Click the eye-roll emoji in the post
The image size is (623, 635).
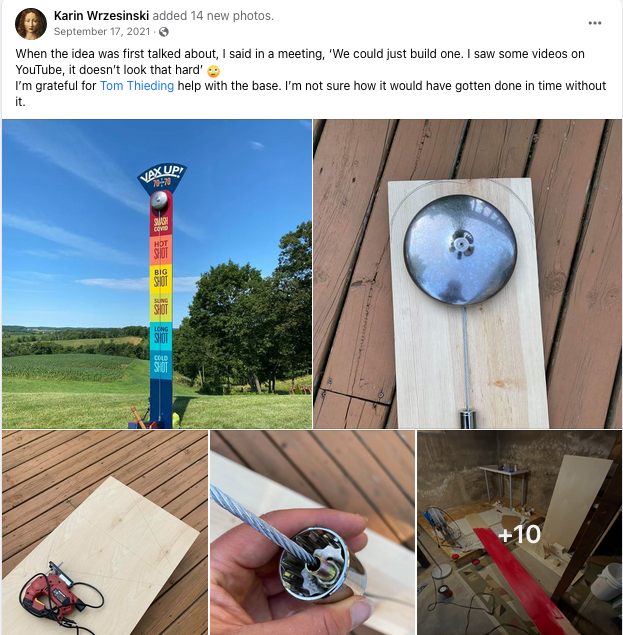point(213,71)
